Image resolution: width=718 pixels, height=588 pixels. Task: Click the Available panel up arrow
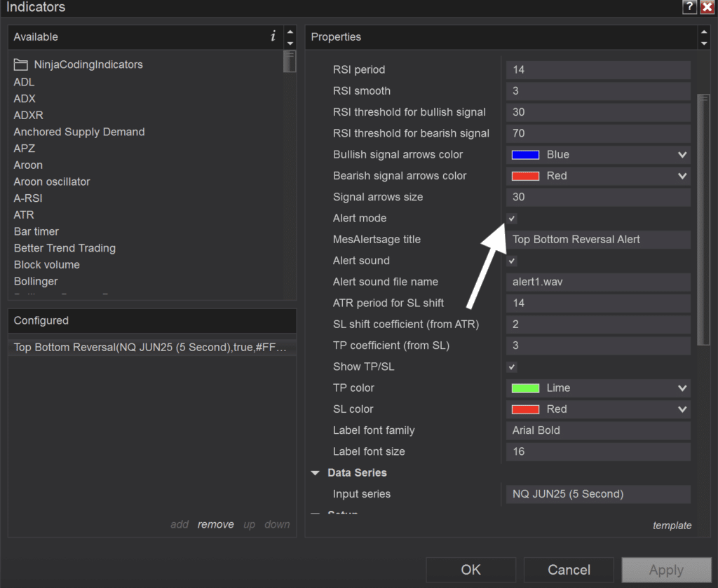click(x=290, y=32)
